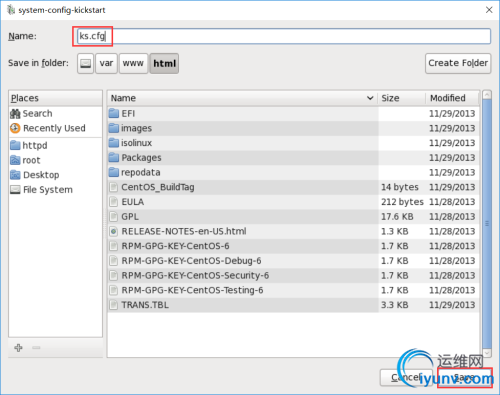Sort files by Size column header
Screen dimensions: 500x395
pyautogui.click(x=401, y=98)
